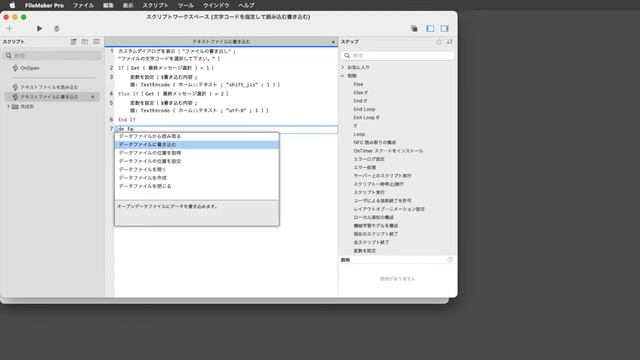640x360 pixels.
Task: Toggle the left scripts pane visibility
Action: [430, 29]
